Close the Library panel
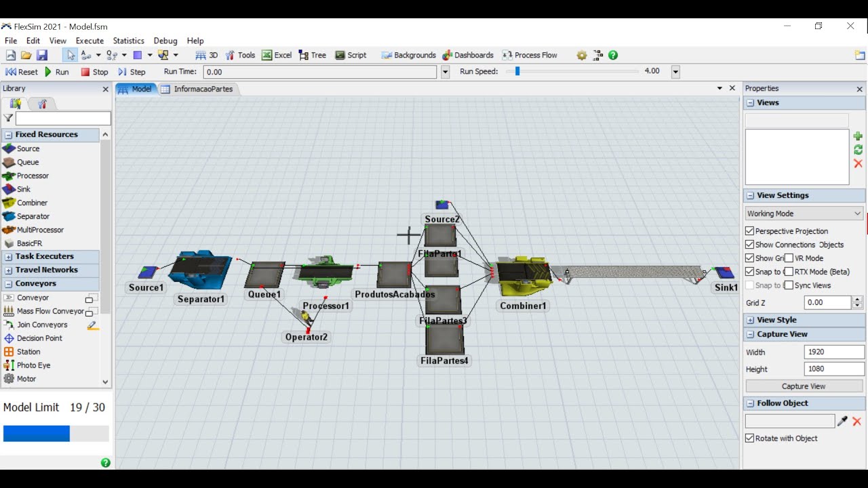This screenshot has height=488, width=868. [105, 89]
